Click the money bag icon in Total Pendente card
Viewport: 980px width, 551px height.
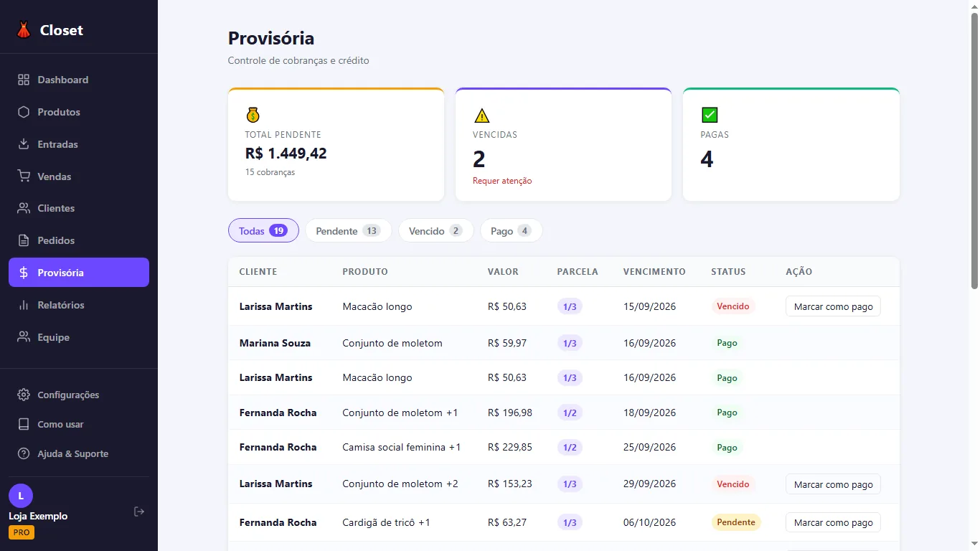pos(253,115)
